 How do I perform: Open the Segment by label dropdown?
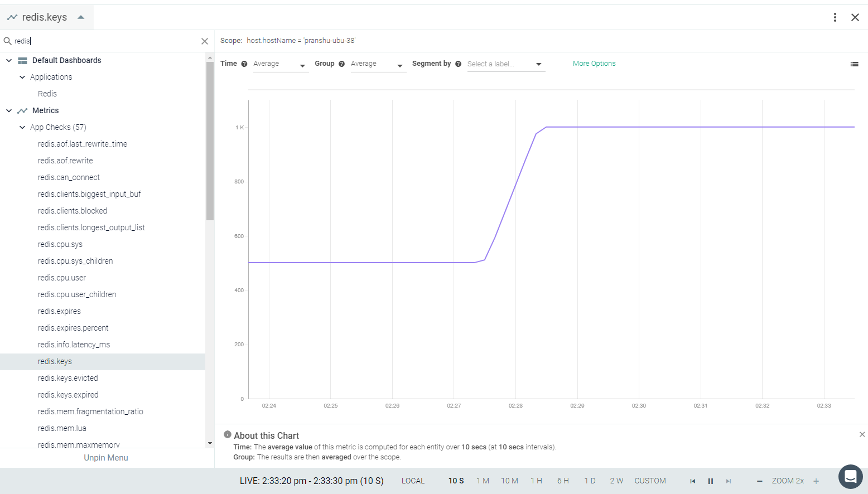505,64
